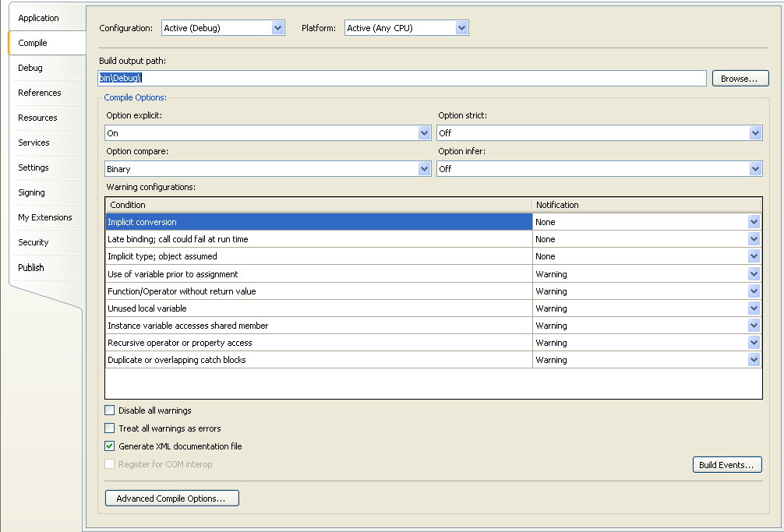
Task: Open Build Events dialog
Action: tap(726, 465)
